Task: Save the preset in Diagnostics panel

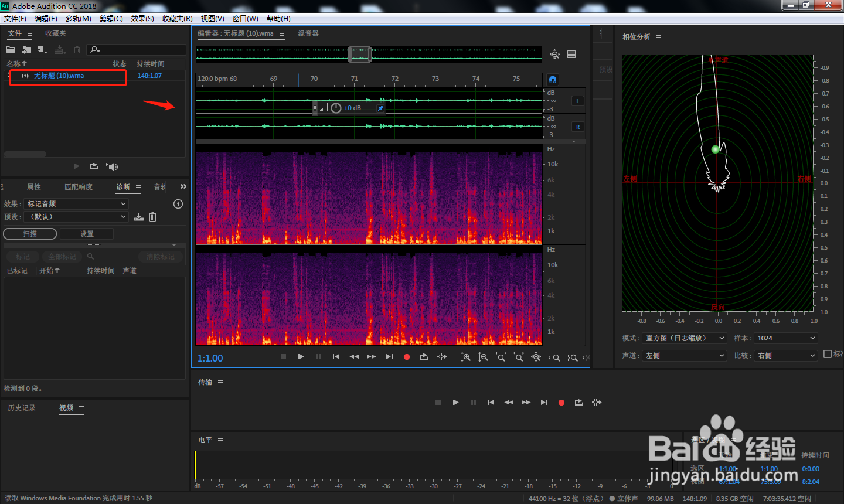Action: (139, 217)
